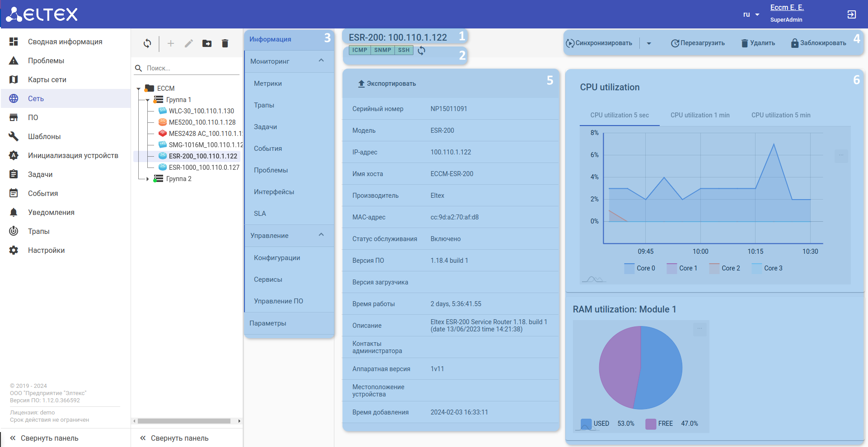The height and width of the screenshot is (447, 868).
Task: Click the Уведомления bell icon
Action: pos(14,212)
